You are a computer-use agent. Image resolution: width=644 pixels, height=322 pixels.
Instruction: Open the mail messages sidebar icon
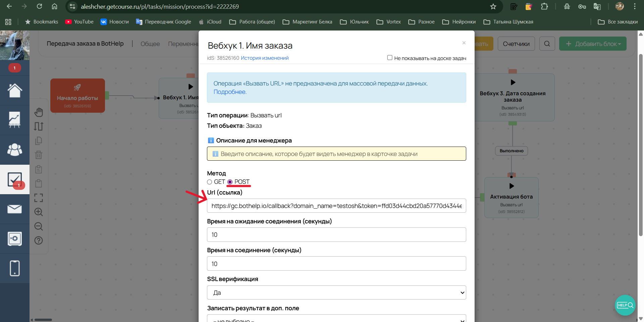point(14,209)
